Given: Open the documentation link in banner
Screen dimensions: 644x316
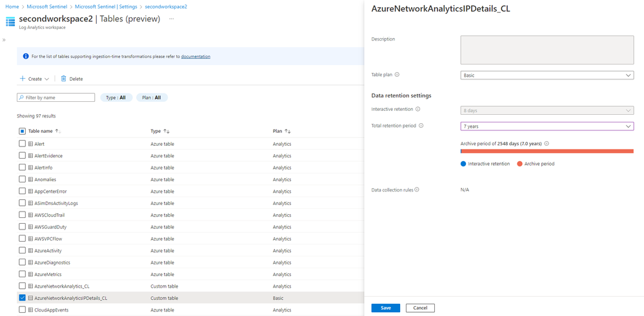Looking at the screenshot, I should point(196,57).
